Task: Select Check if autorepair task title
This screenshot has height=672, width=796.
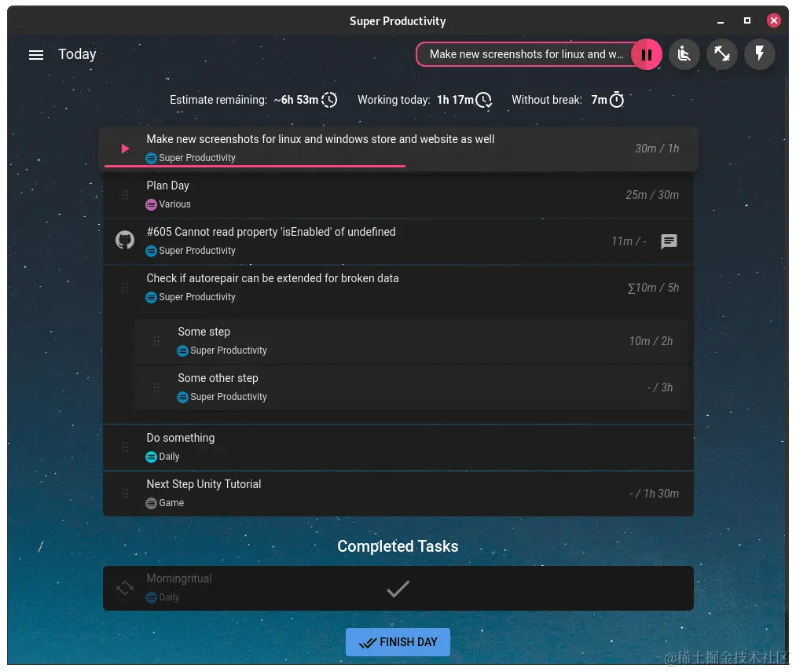Action: pyautogui.click(x=273, y=278)
